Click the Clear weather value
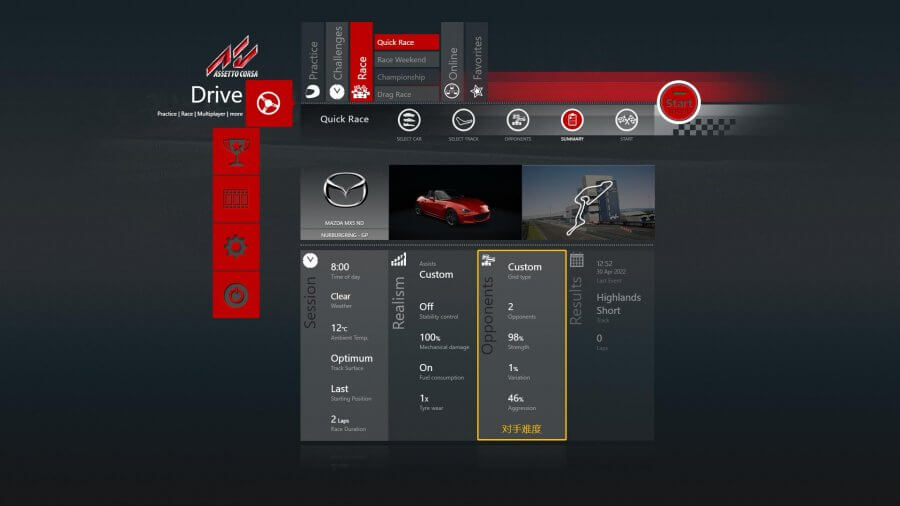The image size is (900, 506). 340,297
